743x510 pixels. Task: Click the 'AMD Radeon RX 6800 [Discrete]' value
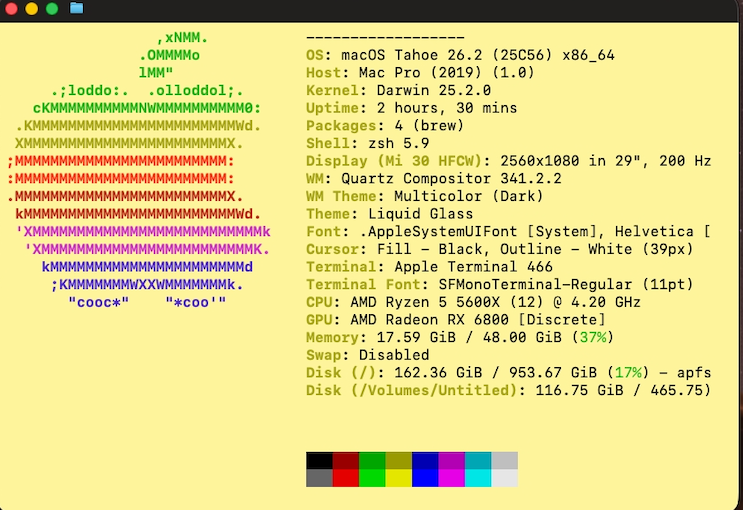tap(478, 320)
